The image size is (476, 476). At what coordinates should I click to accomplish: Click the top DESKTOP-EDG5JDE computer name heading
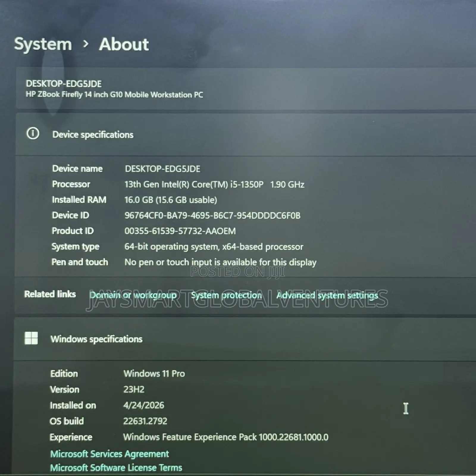[x=64, y=84]
